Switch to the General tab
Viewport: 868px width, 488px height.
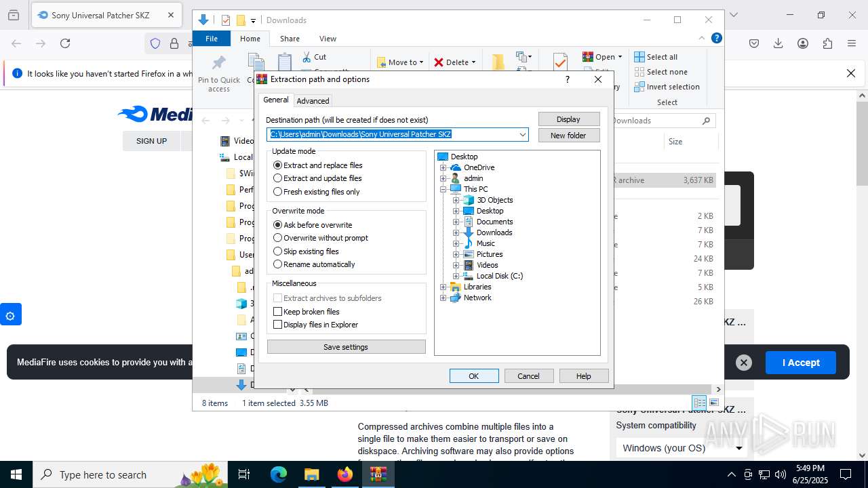276,100
